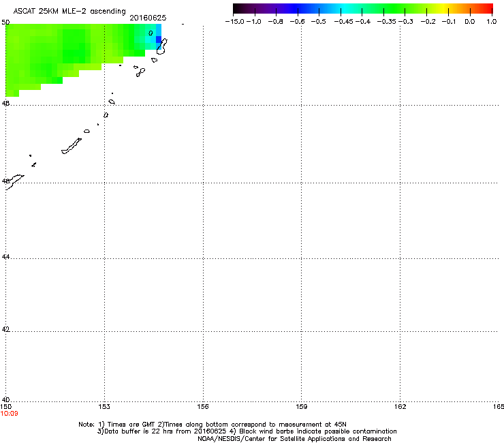Click the dark blue data cell near the island

(x=159, y=40)
